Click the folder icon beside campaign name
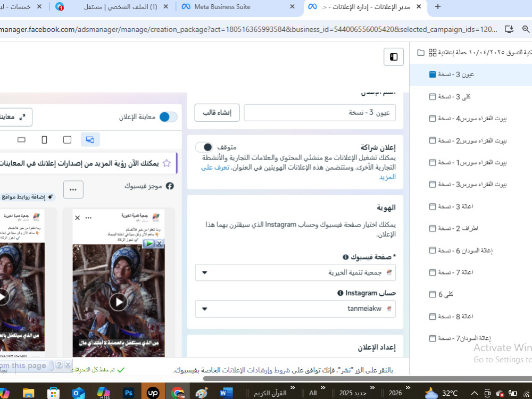 click(421, 53)
